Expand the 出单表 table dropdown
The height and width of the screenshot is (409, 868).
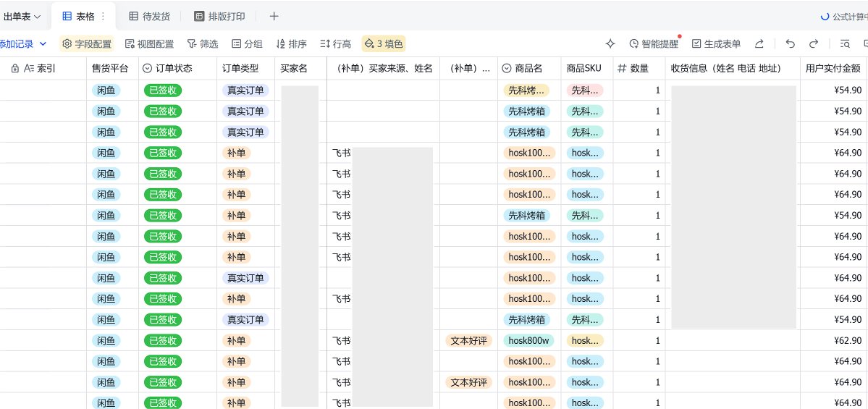click(22, 17)
